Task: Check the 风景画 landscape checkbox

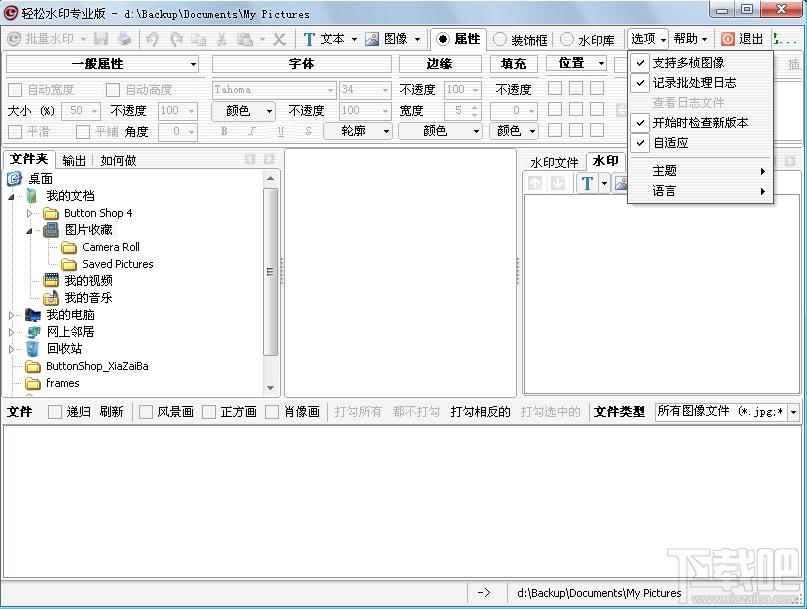Action: click(146, 412)
